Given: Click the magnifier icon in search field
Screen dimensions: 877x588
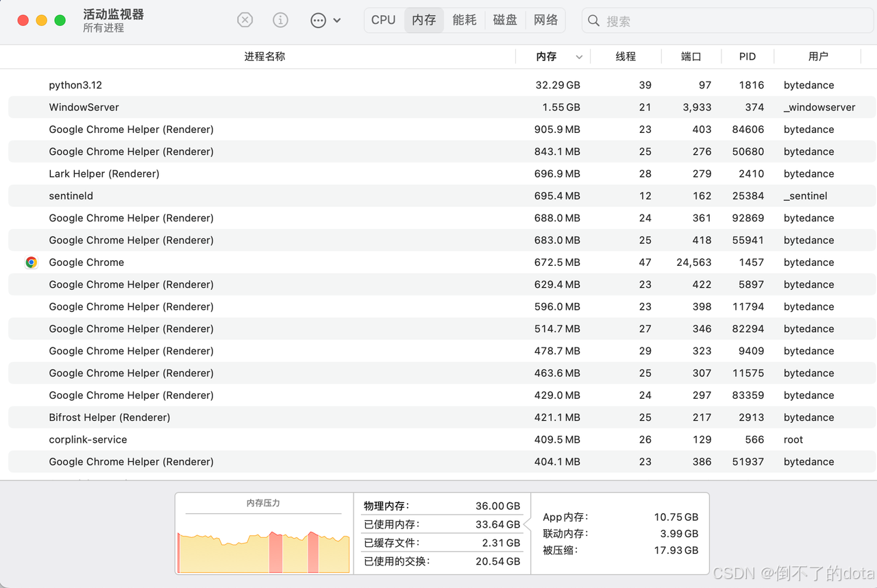Looking at the screenshot, I should coord(594,21).
